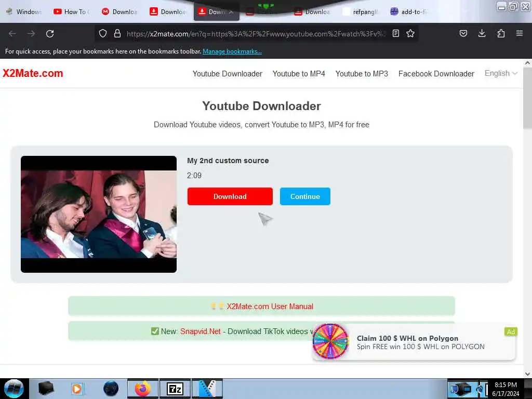The width and height of the screenshot is (532, 399).
Task: Go to X2Mate.com home logo
Action: click(x=33, y=73)
